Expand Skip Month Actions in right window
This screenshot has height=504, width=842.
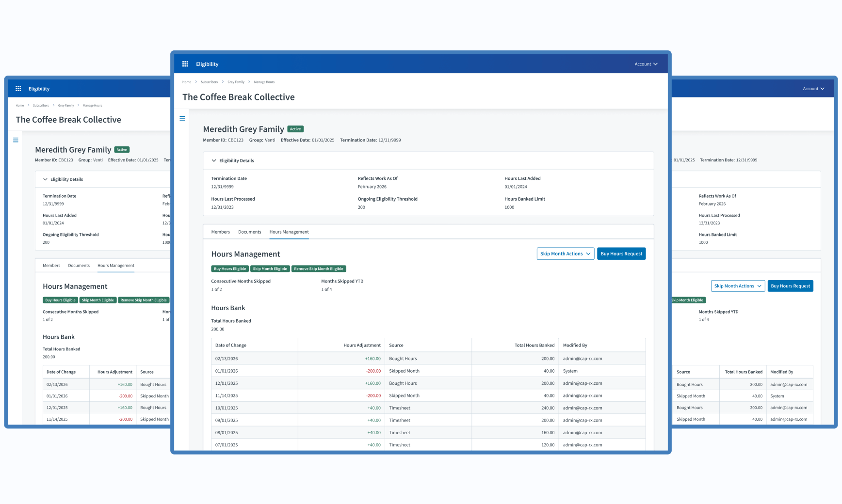(x=737, y=286)
